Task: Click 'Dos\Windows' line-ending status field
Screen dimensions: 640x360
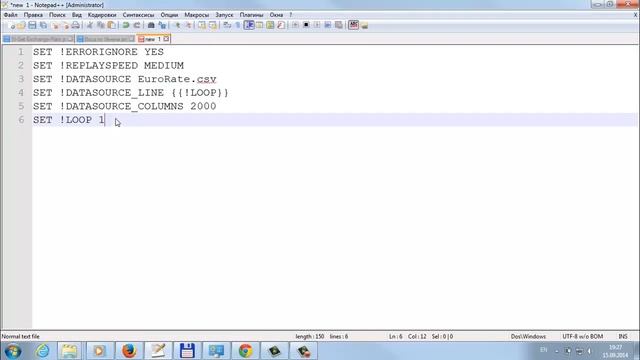Action: pos(528,336)
